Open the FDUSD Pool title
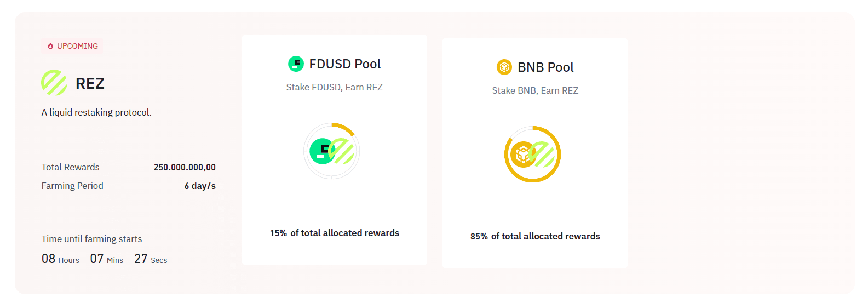Image resolution: width=868 pixels, height=303 pixels. [344, 64]
